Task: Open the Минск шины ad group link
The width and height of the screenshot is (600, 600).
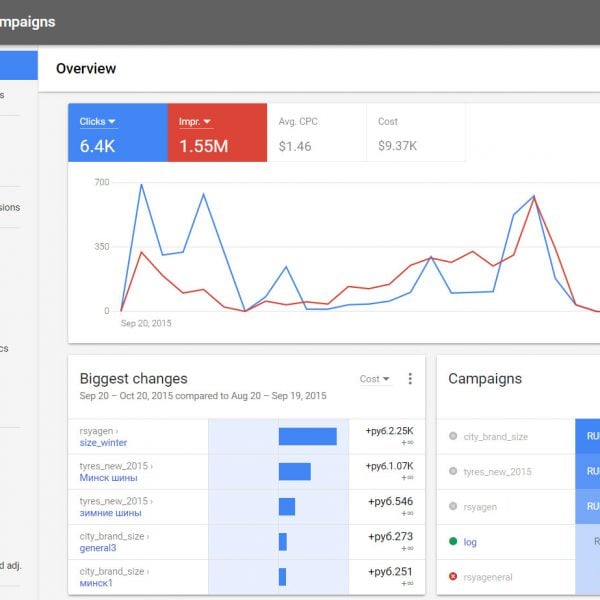Action: click(x=109, y=478)
